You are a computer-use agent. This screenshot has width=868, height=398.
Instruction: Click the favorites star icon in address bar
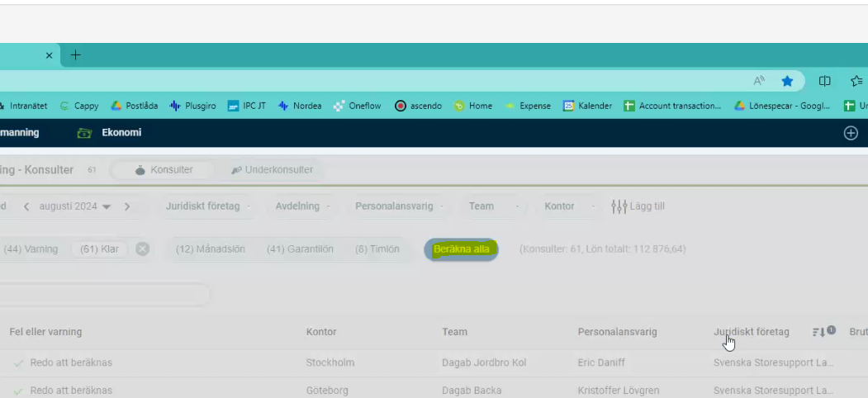click(787, 81)
